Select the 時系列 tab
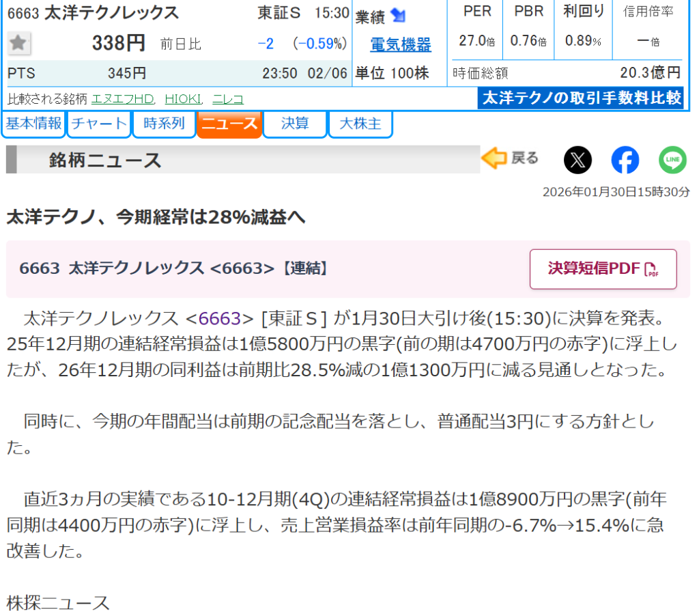 coord(164,124)
